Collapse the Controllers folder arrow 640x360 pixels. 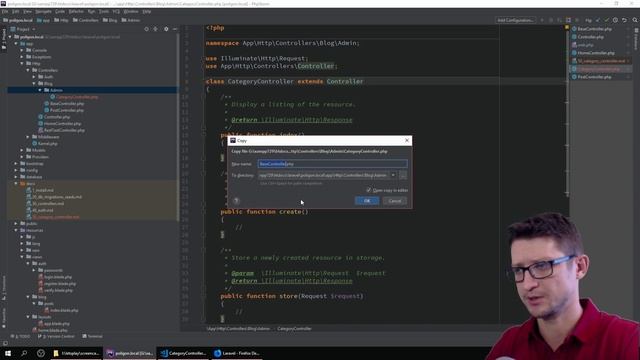28,70
